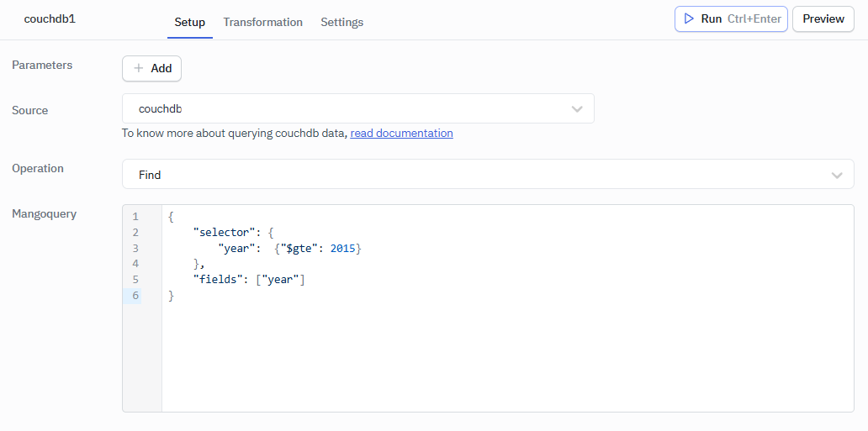Screen dimensions: 868x431
Task: Click the query name couchdb1
Action: pyautogui.click(x=50, y=18)
